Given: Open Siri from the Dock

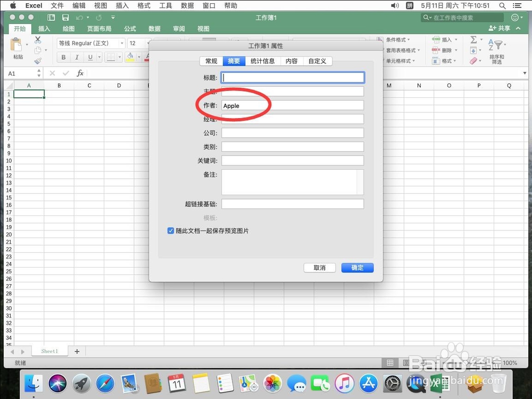Looking at the screenshot, I should [57, 384].
